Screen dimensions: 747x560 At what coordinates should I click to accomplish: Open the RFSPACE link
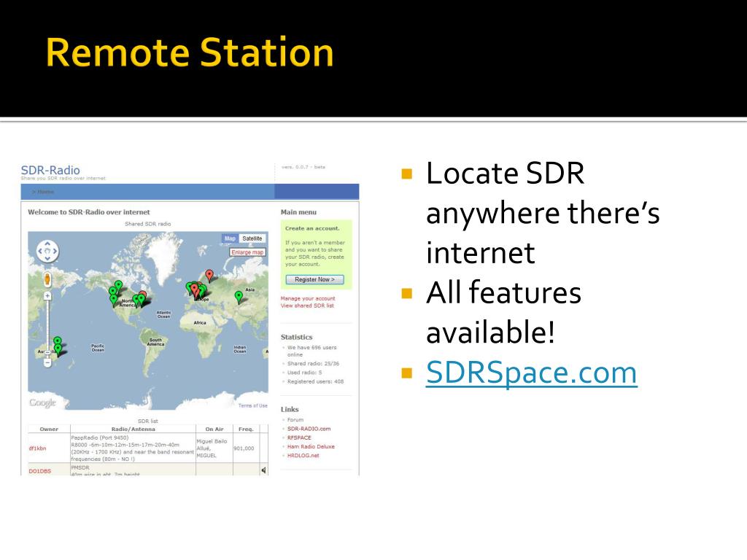point(299,437)
